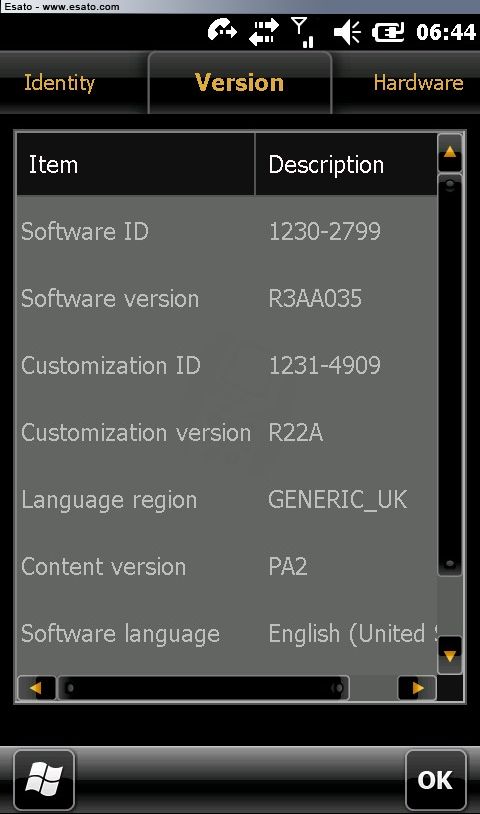Click the scroll up arrow button

(x=449, y=153)
